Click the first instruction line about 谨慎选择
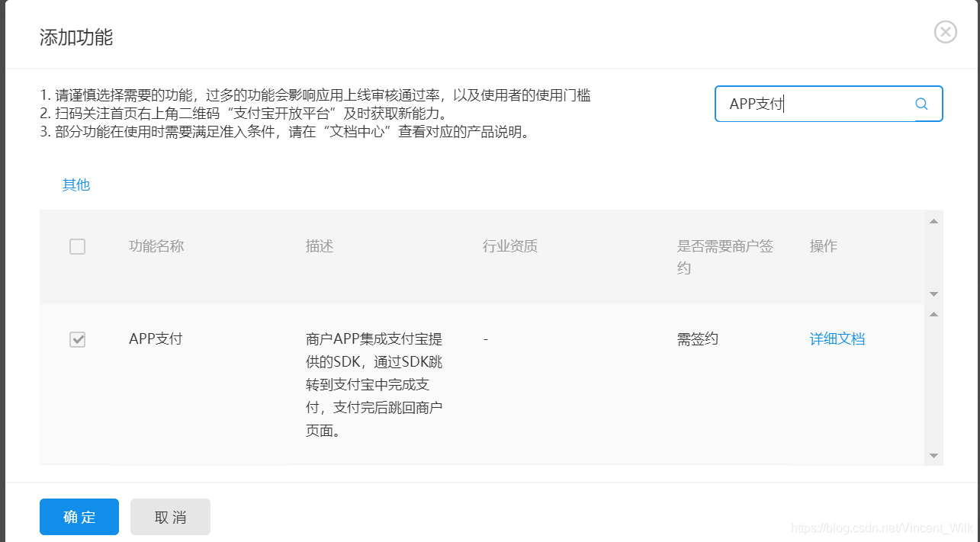This screenshot has width=980, height=542. pos(316,96)
